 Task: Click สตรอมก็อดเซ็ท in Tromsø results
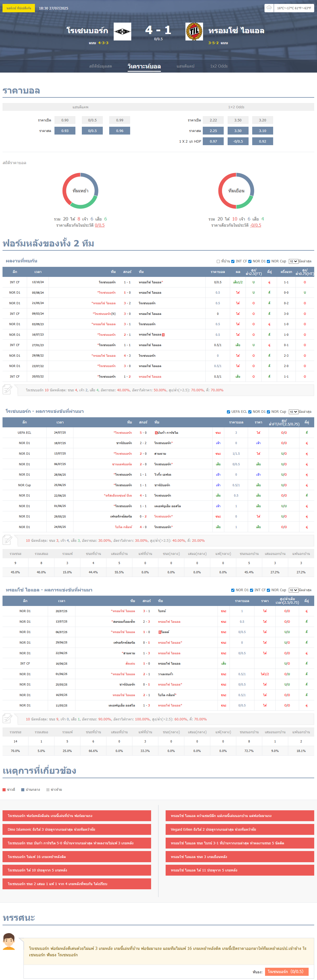tap(124, 622)
